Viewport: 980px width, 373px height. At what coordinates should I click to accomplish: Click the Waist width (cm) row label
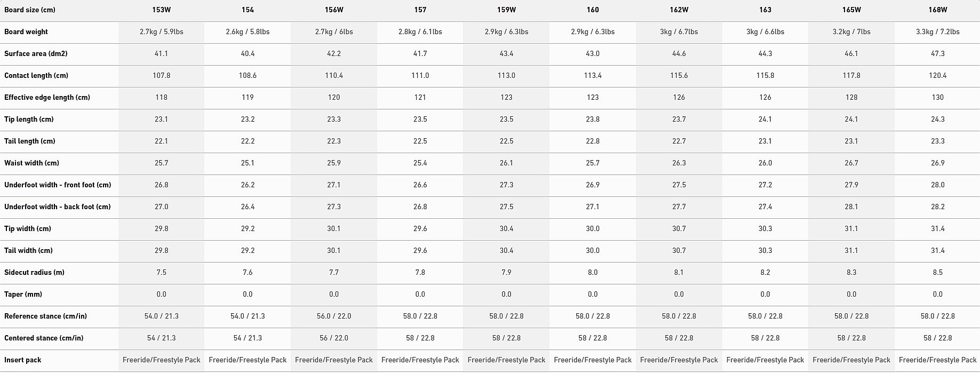31,163
